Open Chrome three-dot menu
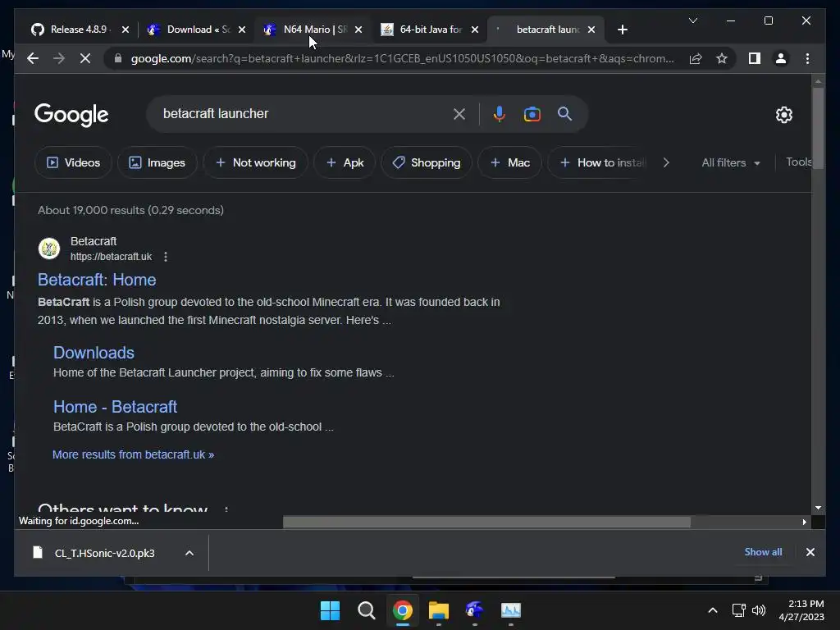The width and height of the screenshot is (840, 630). (x=807, y=58)
